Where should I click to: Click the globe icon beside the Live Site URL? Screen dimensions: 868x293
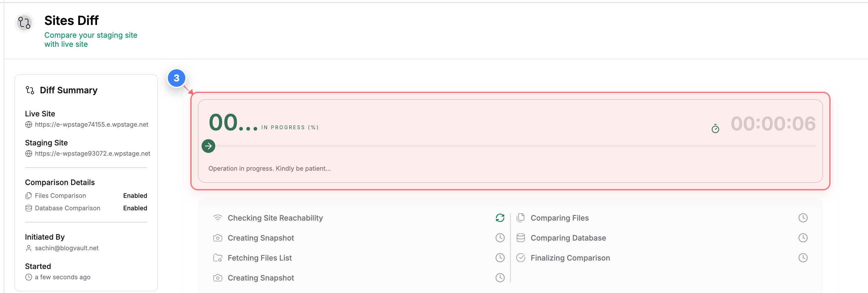tap(29, 125)
